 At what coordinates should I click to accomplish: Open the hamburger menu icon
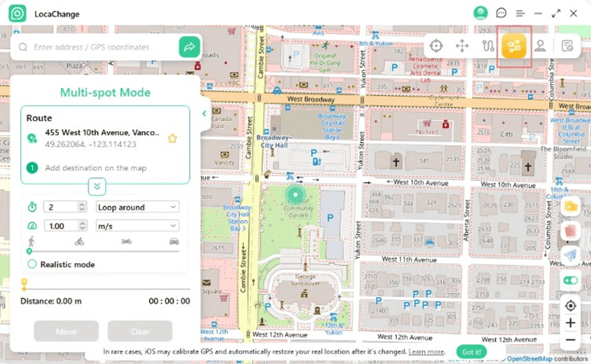coord(520,14)
